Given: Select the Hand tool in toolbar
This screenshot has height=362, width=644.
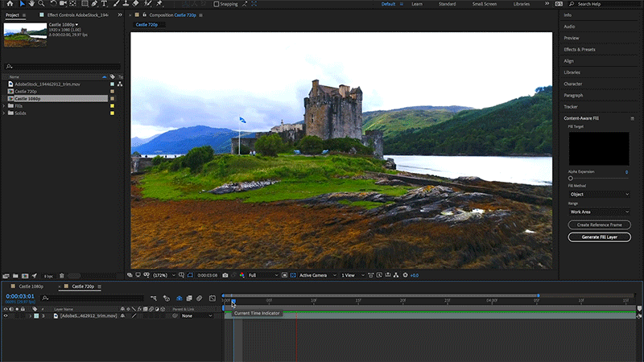Looking at the screenshot, I should (32, 4).
